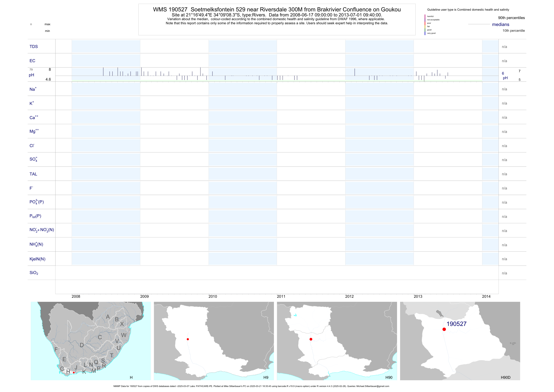554x392 pixels.
Task: Click the SiO2 row label
Action: click(x=34, y=273)
